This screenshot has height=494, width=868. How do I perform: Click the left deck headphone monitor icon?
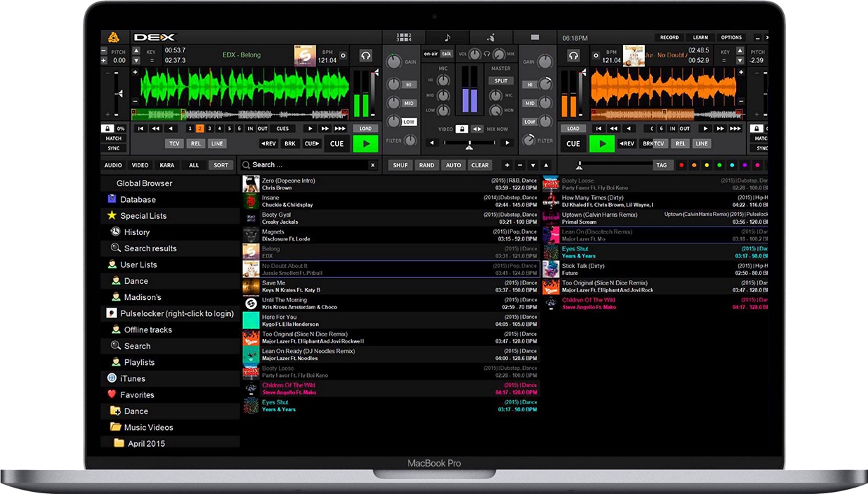point(366,56)
